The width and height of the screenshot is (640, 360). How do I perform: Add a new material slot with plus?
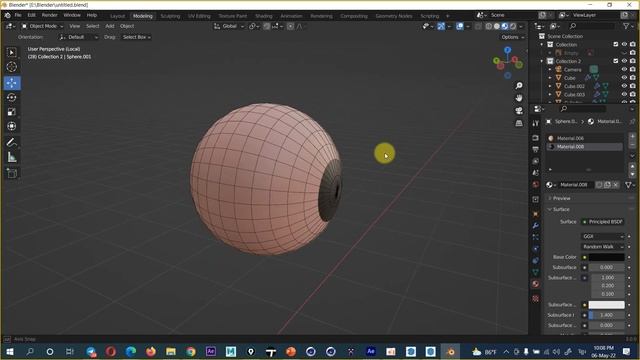tap(632, 136)
